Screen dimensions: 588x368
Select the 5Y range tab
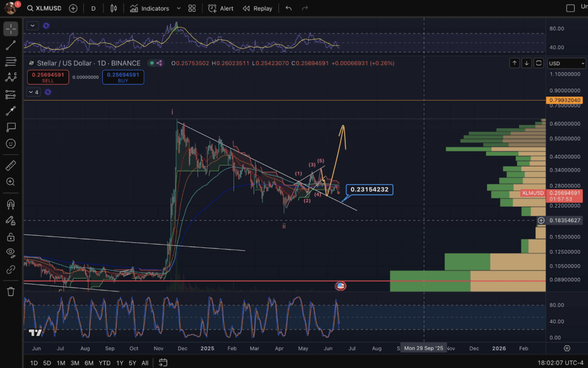(x=133, y=363)
